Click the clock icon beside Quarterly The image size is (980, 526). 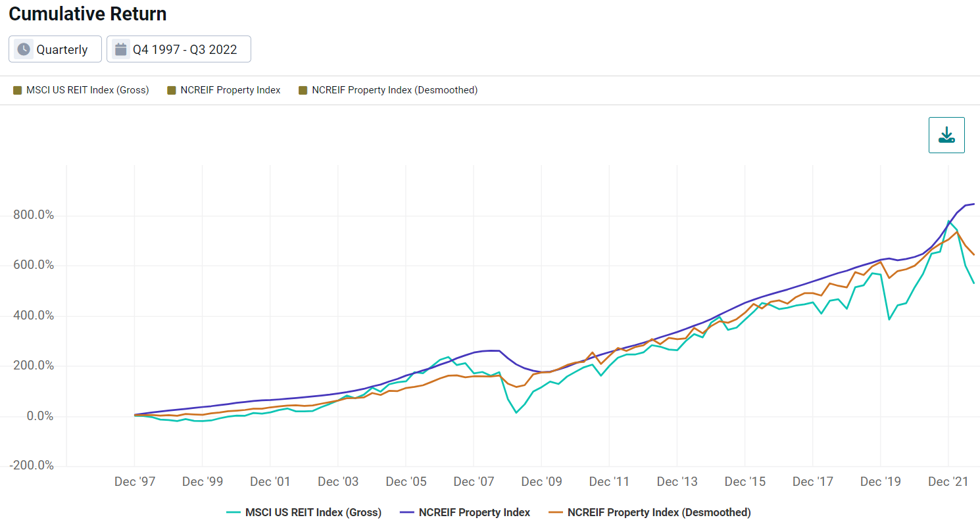click(x=24, y=49)
